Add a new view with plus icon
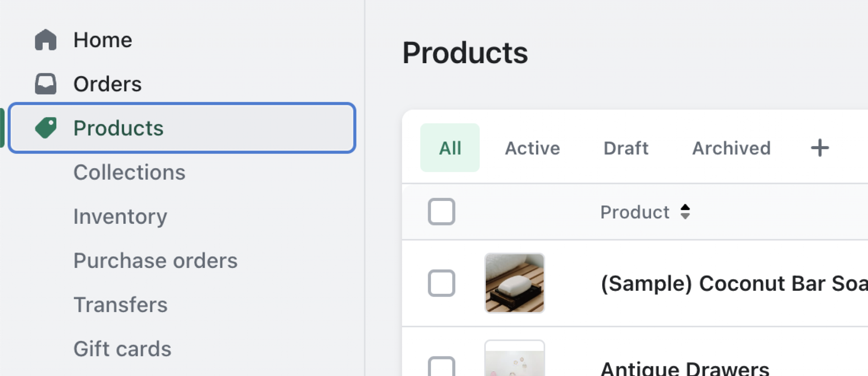This screenshot has width=868, height=376. pos(820,148)
